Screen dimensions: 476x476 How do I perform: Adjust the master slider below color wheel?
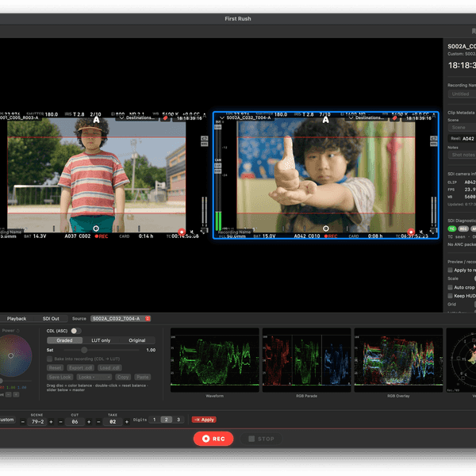15,381
